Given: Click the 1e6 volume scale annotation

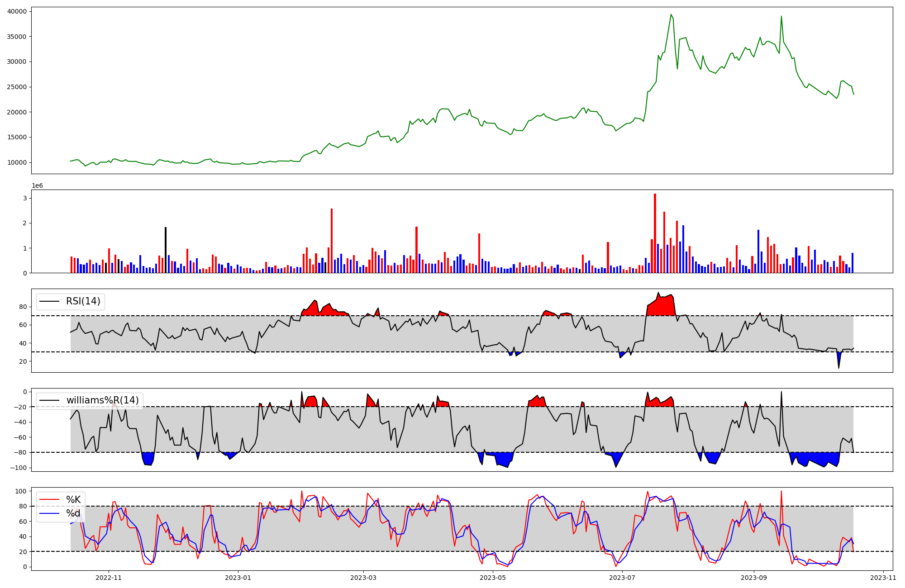Looking at the screenshot, I should tap(37, 186).
